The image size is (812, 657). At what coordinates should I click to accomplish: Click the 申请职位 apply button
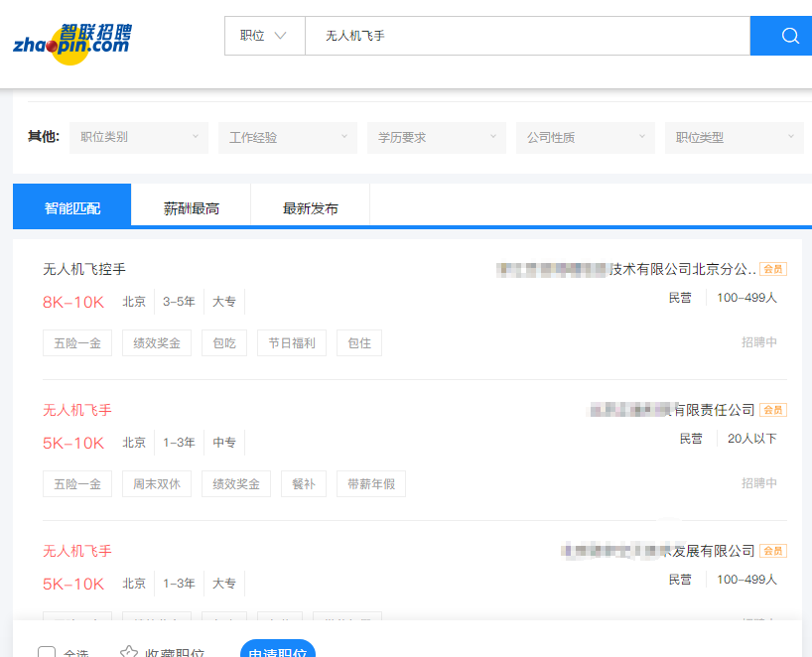tap(278, 650)
